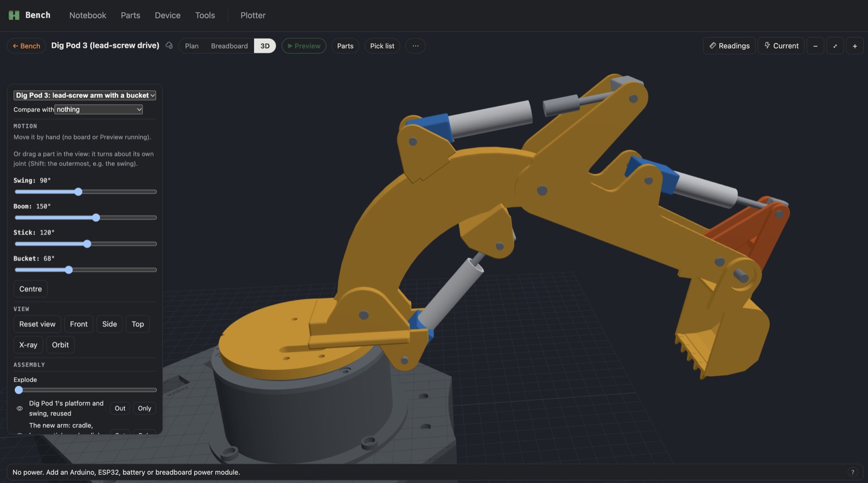
Task: Click Reset view button
Action: point(37,324)
